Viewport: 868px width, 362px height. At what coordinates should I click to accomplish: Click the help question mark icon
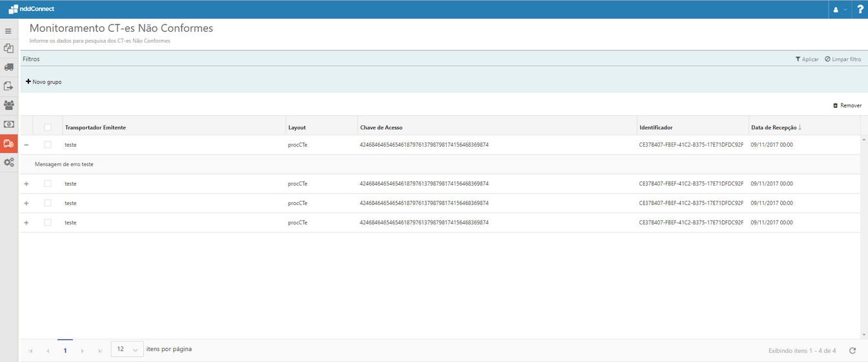click(860, 9)
